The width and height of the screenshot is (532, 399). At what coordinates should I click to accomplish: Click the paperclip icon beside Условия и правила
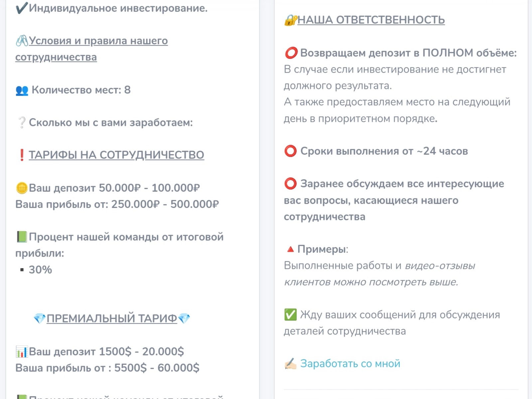[22, 41]
